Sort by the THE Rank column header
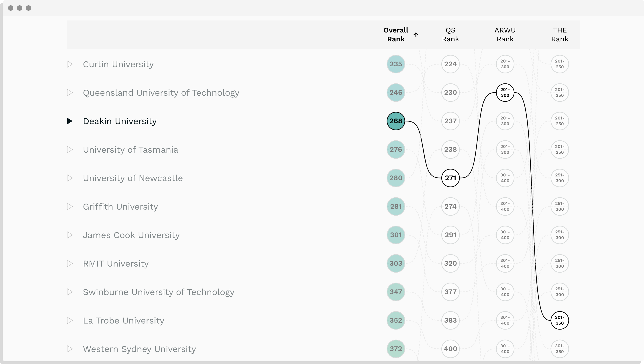The width and height of the screenshot is (644, 364). (x=559, y=35)
